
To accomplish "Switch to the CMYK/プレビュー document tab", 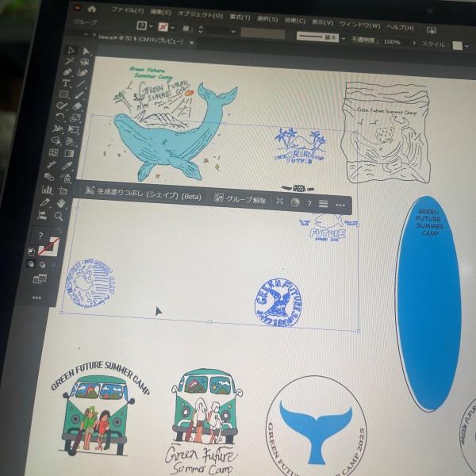I will tap(141, 39).
